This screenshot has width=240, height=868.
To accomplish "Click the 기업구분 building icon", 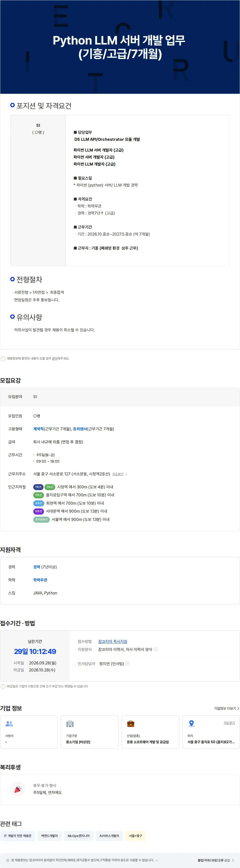I will coord(70,723).
